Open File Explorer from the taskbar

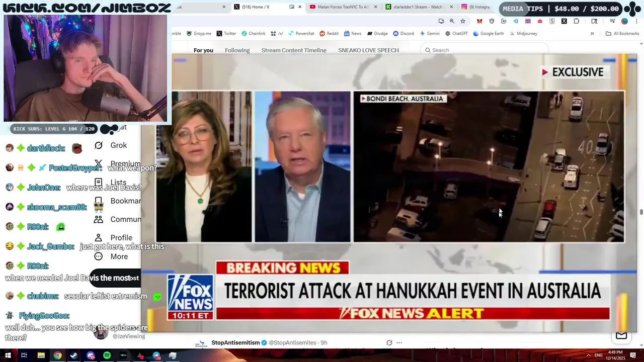[x=41, y=355]
